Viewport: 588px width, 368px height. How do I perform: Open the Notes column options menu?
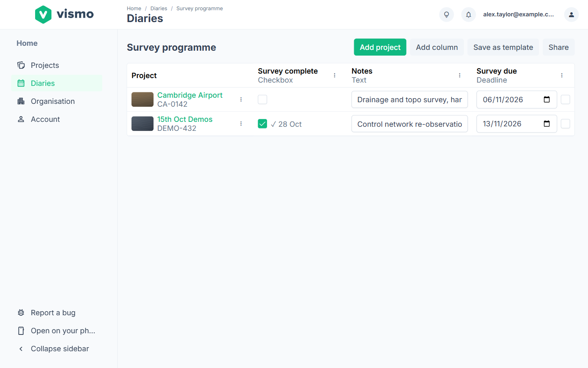pyautogui.click(x=459, y=75)
